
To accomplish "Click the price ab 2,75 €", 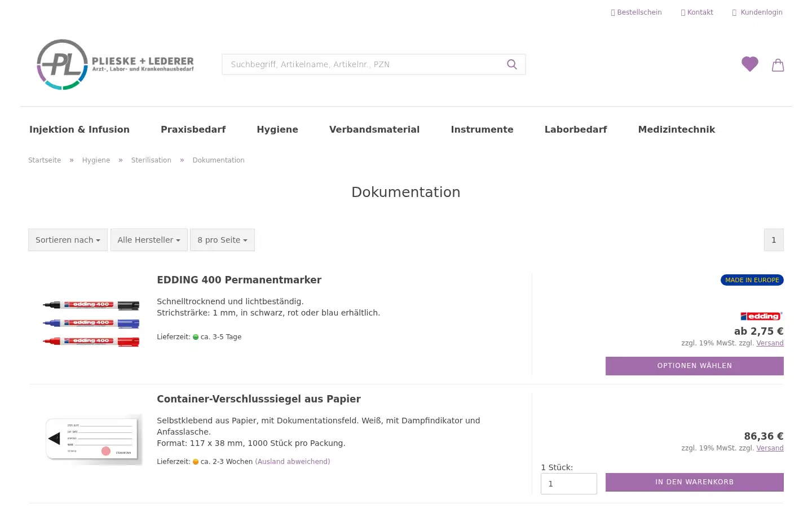I will [758, 331].
